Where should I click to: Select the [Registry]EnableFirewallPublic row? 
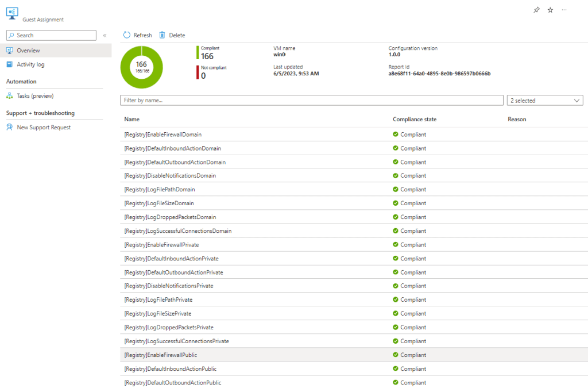161,355
